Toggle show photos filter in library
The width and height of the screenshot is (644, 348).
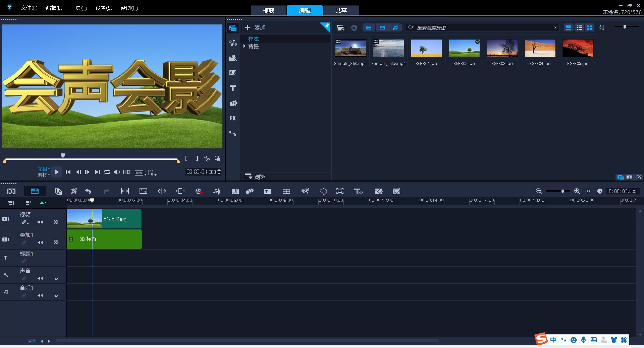(x=382, y=28)
